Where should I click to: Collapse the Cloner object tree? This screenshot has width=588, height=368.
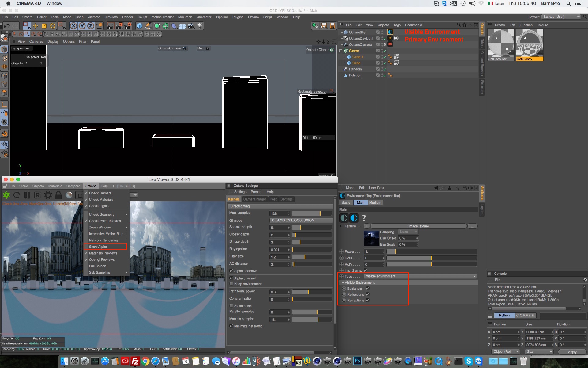341,51
